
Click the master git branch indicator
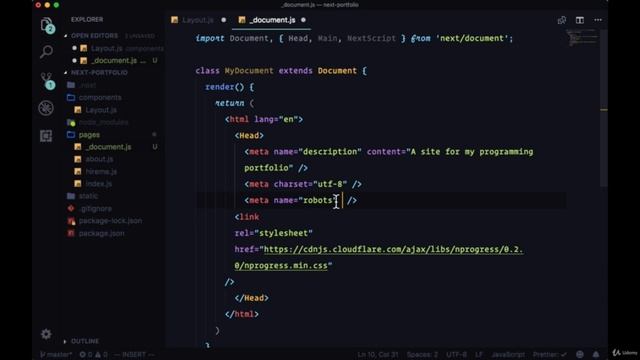pos(56,354)
